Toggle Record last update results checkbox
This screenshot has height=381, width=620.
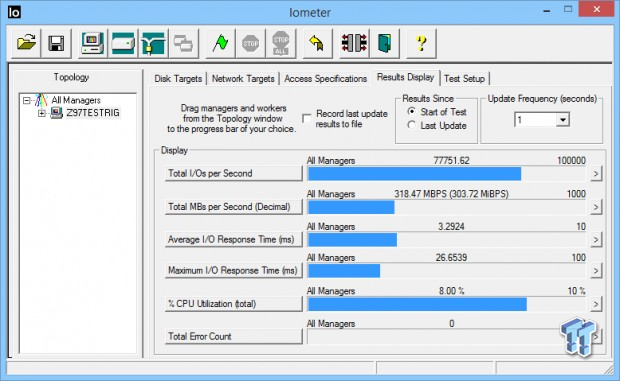(306, 118)
